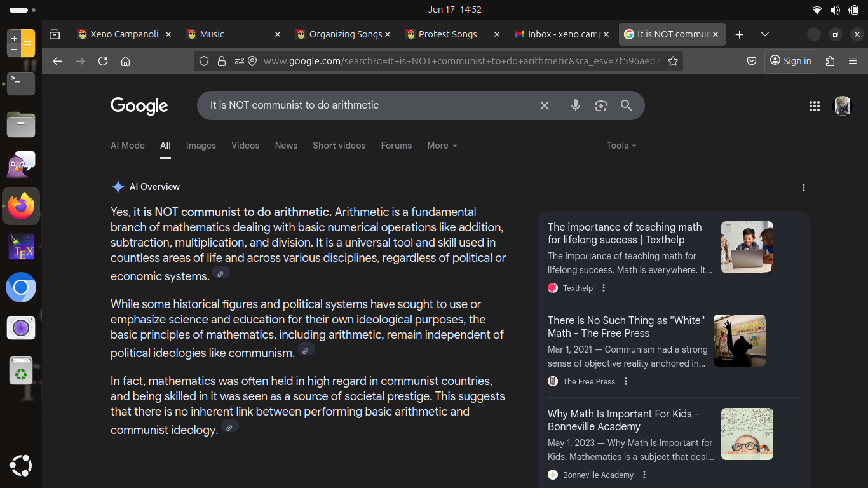This screenshot has width=868, height=488.
Task: Close the Protest Songs tab
Action: click(x=496, y=34)
